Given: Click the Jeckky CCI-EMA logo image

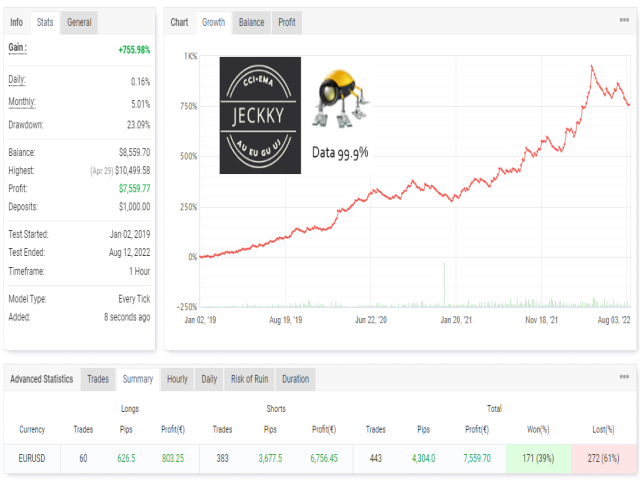Looking at the screenshot, I should pyautogui.click(x=260, y=115).
